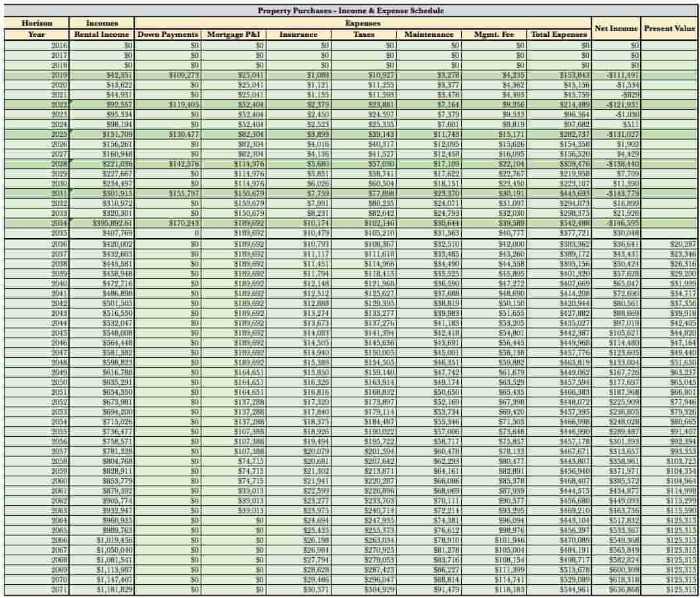700x598 pixels.
Task: Select management fee $108,154 for 2068
Action: tap(493, 560)
